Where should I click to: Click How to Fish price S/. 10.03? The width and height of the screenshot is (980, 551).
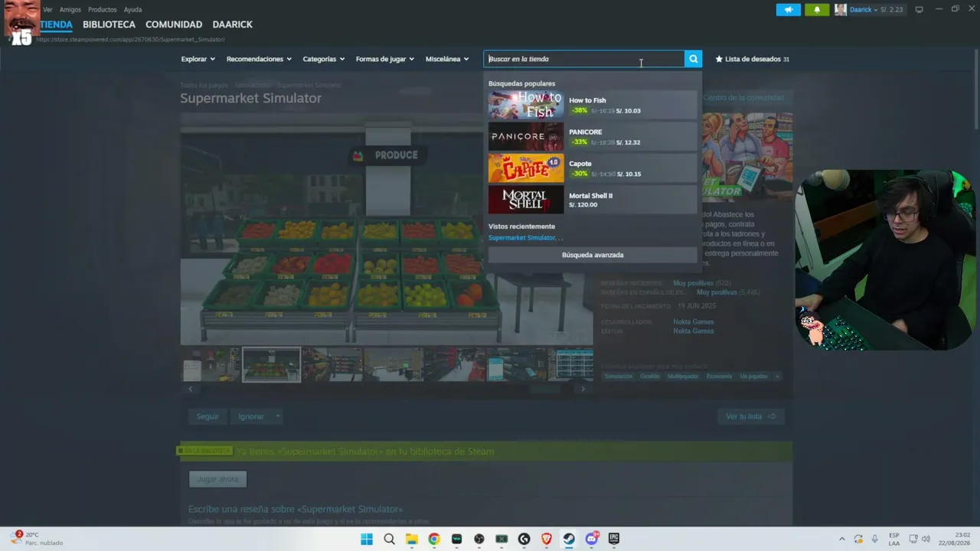[629, 111]
